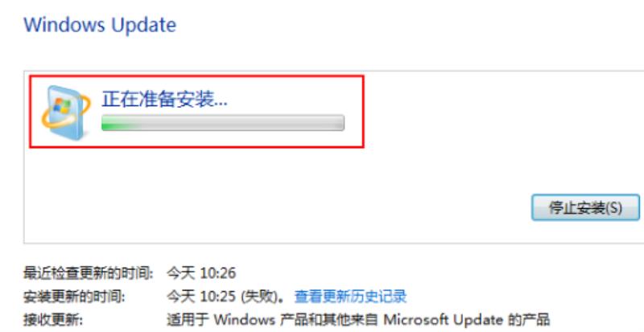This screenshot has height=332, width=644.
Task: Click the 最近检查更新的时间 label
Action: click(x=89, y=273)
